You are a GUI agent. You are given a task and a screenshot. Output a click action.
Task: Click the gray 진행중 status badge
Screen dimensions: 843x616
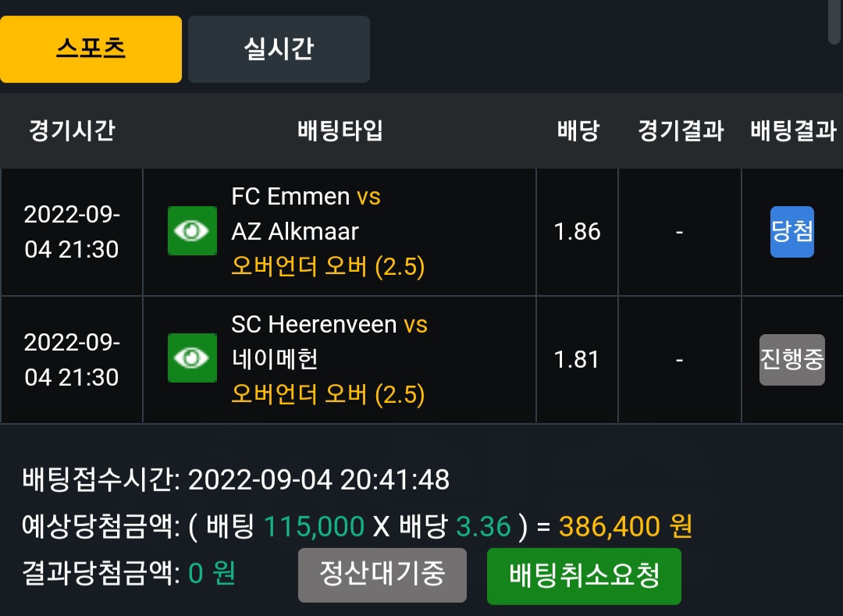[x=792, y=359]
